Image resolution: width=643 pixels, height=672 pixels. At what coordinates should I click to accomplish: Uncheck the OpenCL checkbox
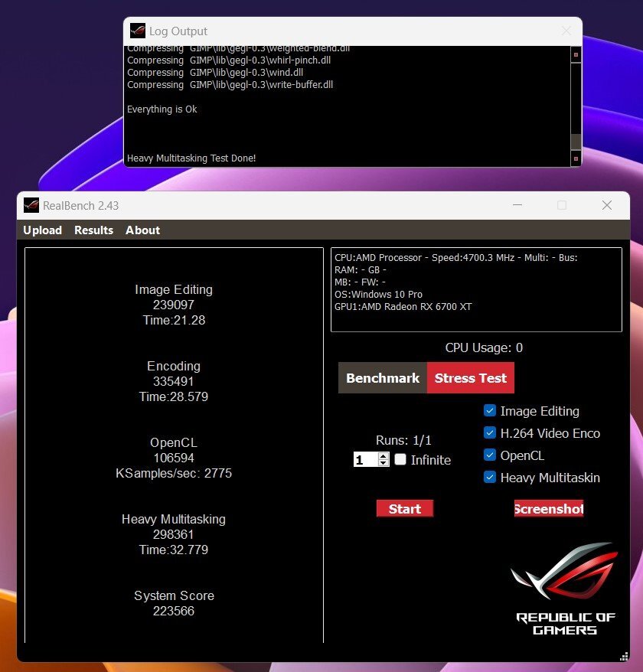click(490, 455)
